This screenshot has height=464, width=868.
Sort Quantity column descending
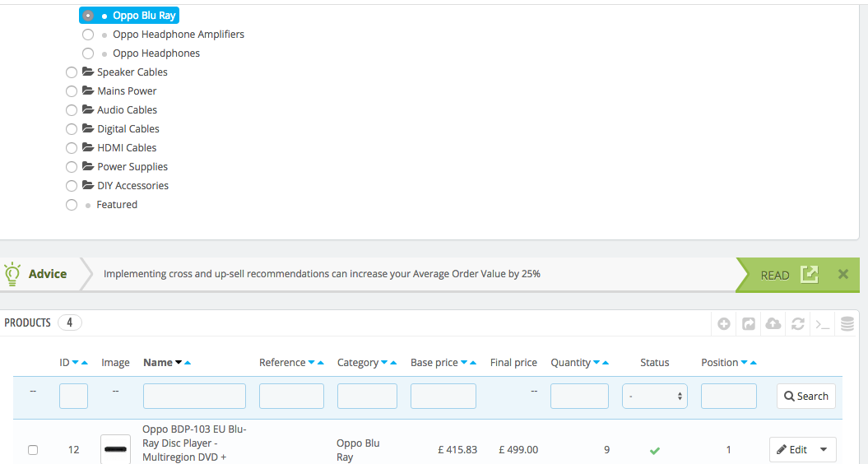596,363
